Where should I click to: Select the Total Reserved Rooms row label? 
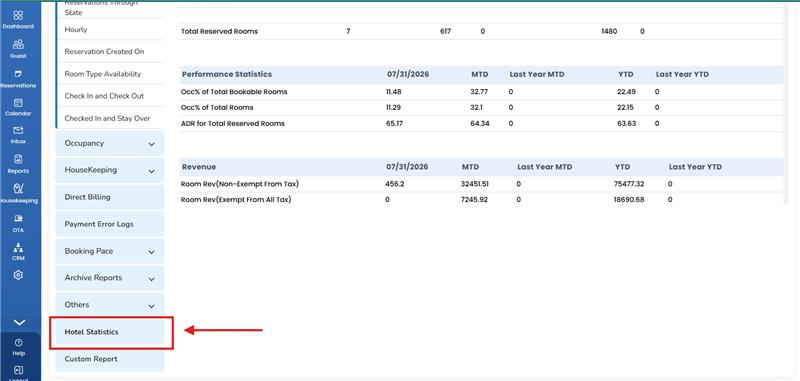click(219, 31)
